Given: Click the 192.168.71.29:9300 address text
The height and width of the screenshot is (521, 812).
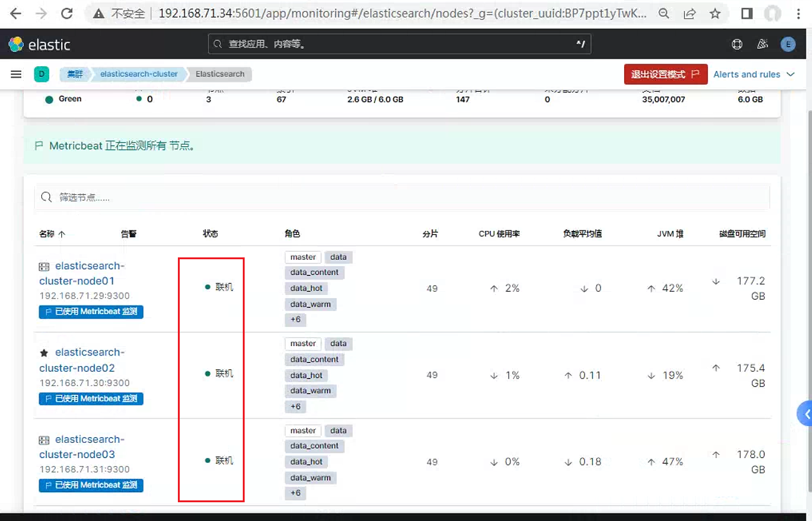Looking at the screenshot, I should (84, 296).
